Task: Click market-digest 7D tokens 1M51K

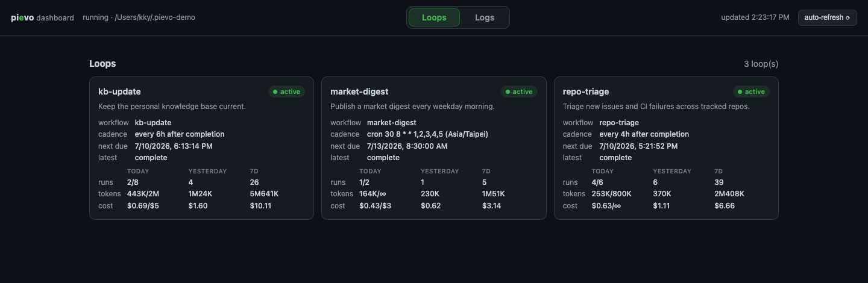Action: (x=494, y=194)
